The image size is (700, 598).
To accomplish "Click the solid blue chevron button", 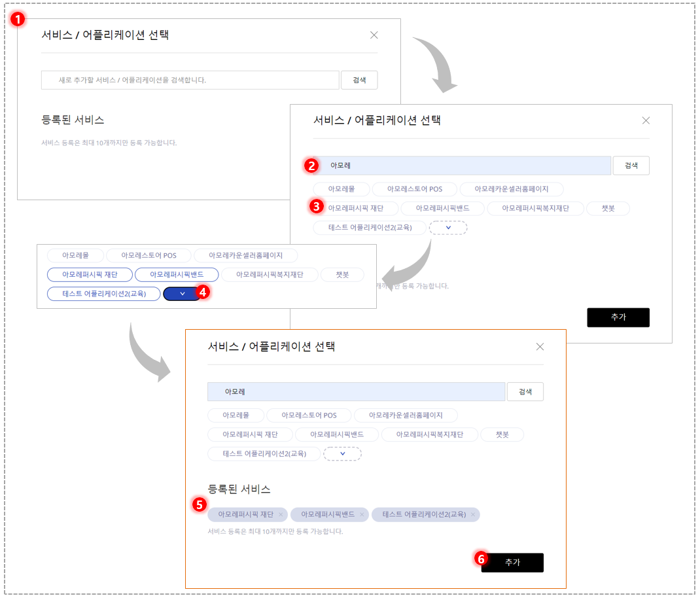I will coord(182,294).
